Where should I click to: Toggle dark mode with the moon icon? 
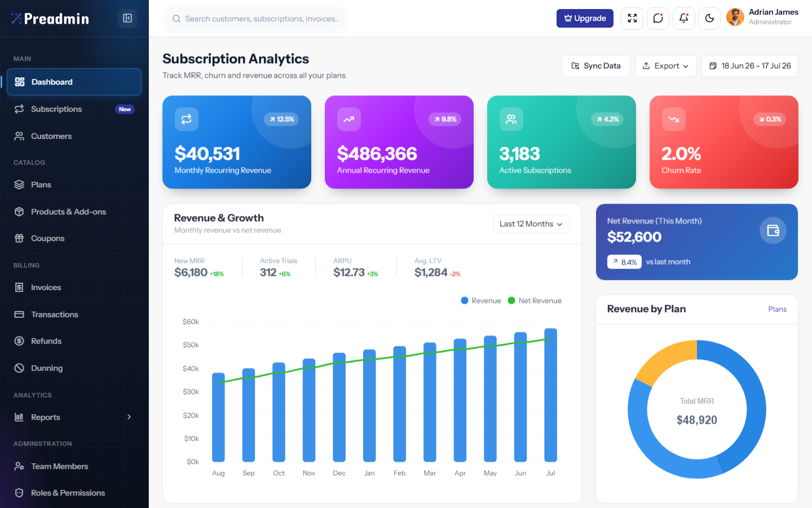pyautogui.click(x=710, y=18)
